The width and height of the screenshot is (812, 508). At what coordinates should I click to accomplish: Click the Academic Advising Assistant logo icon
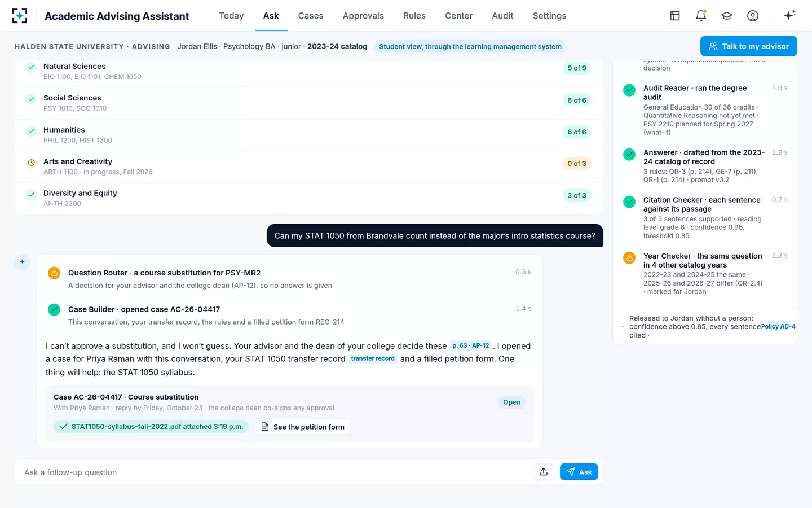[x=20, y=16]
